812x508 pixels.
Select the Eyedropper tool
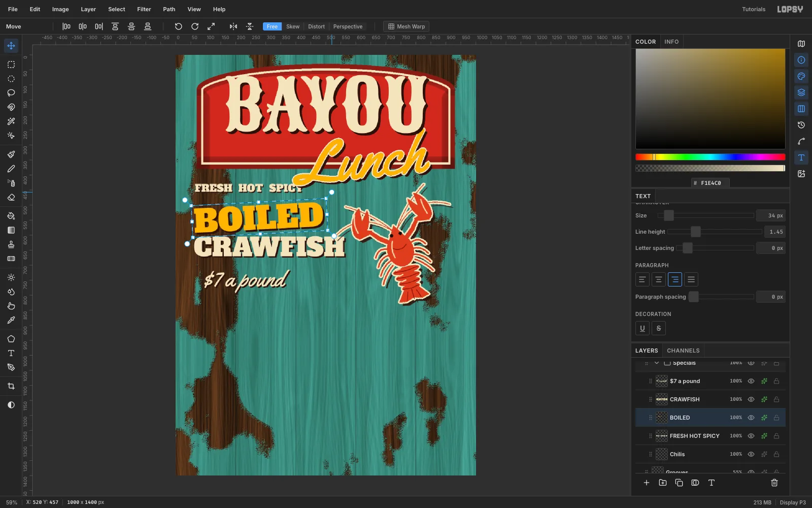[x=11, y=320]
